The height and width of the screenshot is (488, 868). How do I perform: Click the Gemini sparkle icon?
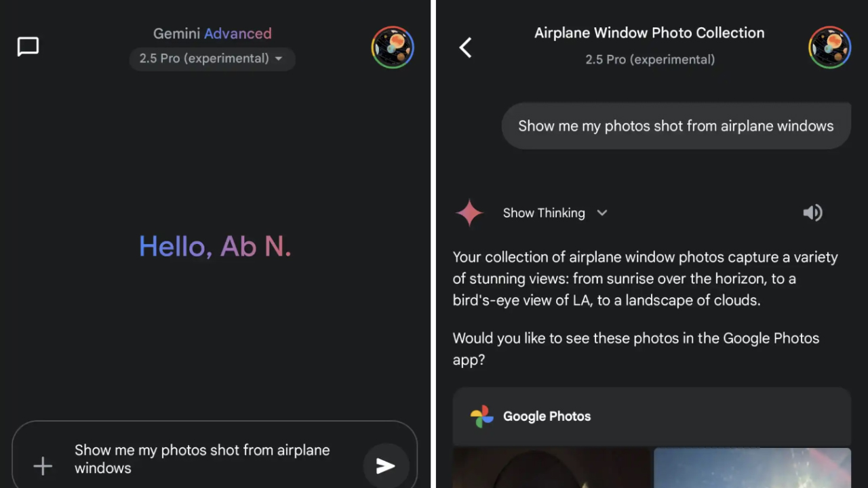(469, 213)
